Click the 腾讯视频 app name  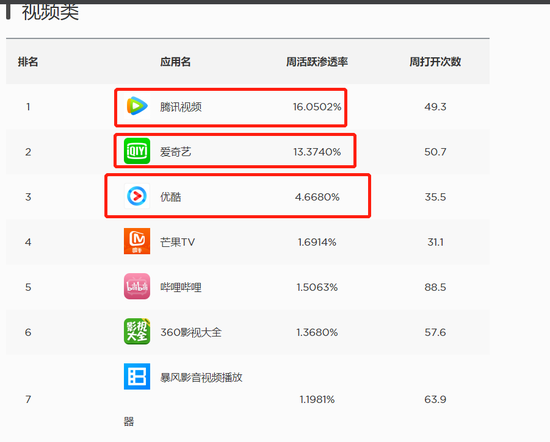tap(181, 107)
